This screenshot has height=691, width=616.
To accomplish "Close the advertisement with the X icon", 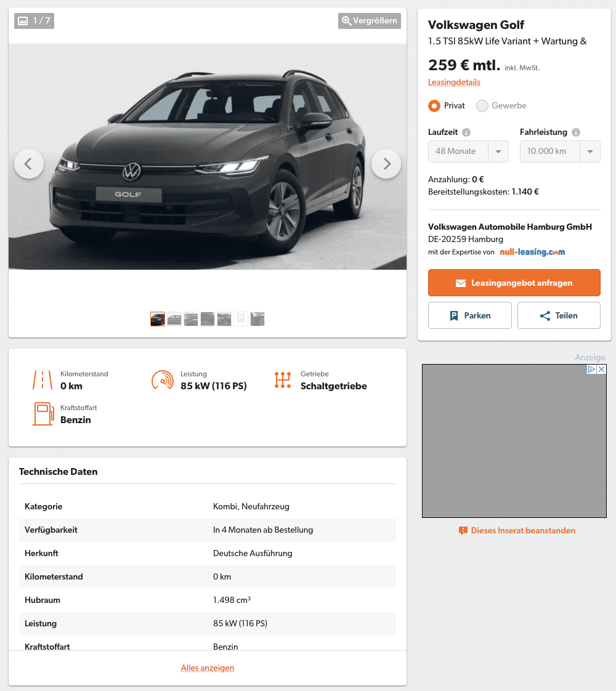I will click(601, 370).
